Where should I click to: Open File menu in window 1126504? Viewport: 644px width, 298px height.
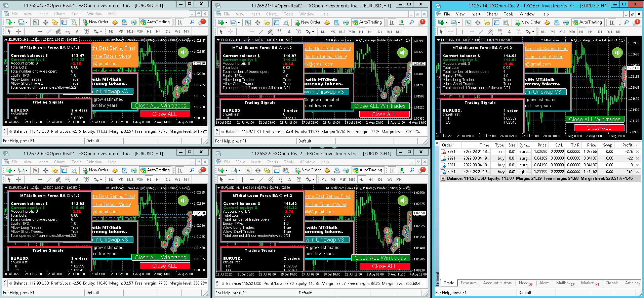(15, 14)
